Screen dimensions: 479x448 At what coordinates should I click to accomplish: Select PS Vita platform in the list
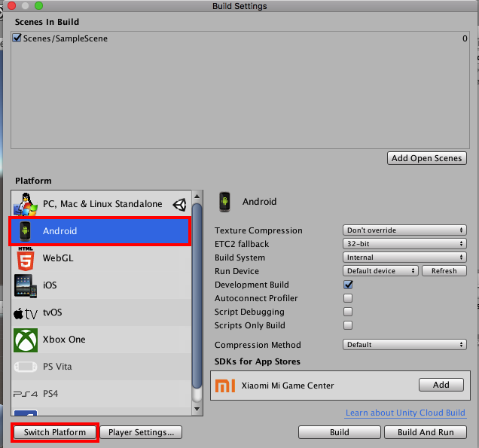[x=101, y=367]
